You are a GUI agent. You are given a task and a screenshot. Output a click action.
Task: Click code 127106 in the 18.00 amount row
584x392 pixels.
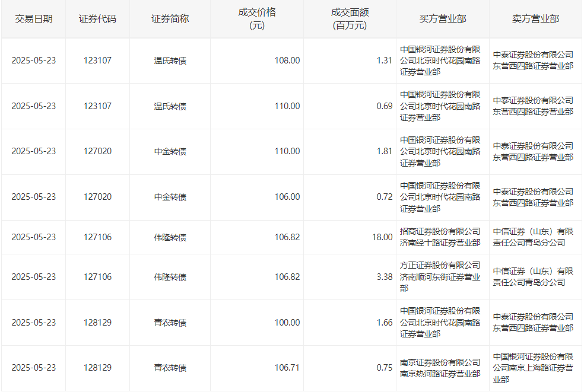click(x=97, y=237)
